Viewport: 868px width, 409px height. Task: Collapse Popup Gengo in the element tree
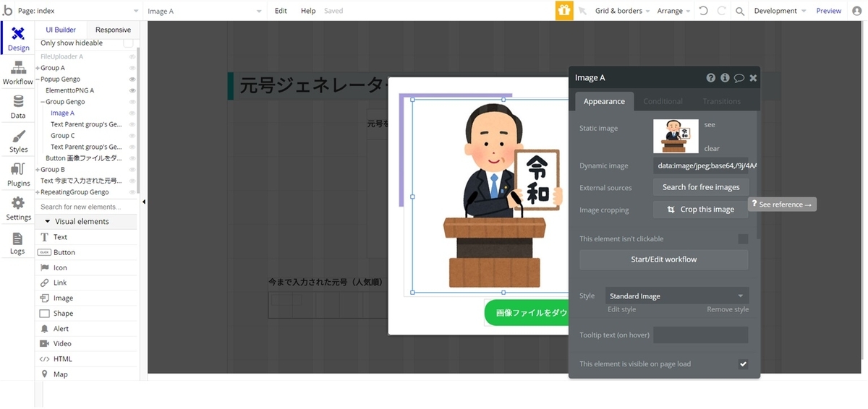[x=38, y=79]
